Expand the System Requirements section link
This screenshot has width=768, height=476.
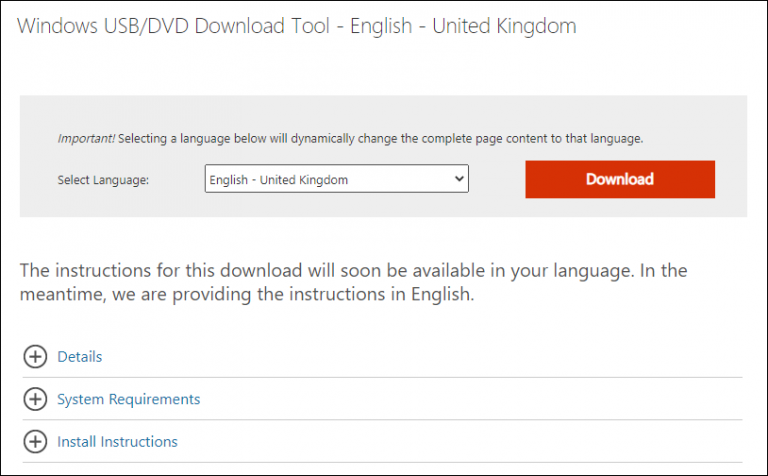click(x=128, y=399)
